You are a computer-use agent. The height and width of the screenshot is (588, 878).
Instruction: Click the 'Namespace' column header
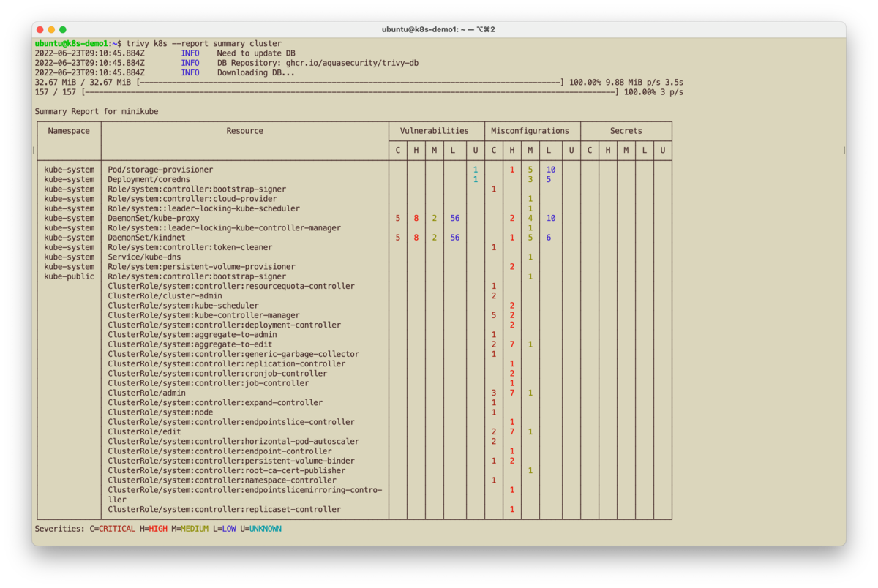[x=69, y=131]
